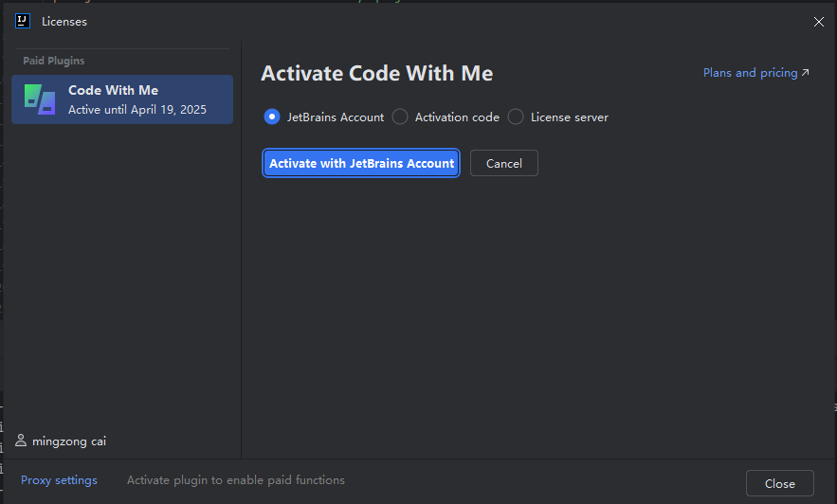Click Activate with JetBrains Account button
This screenshot has height=504, width=837.
pyautogui.click(x=361, y=163)
